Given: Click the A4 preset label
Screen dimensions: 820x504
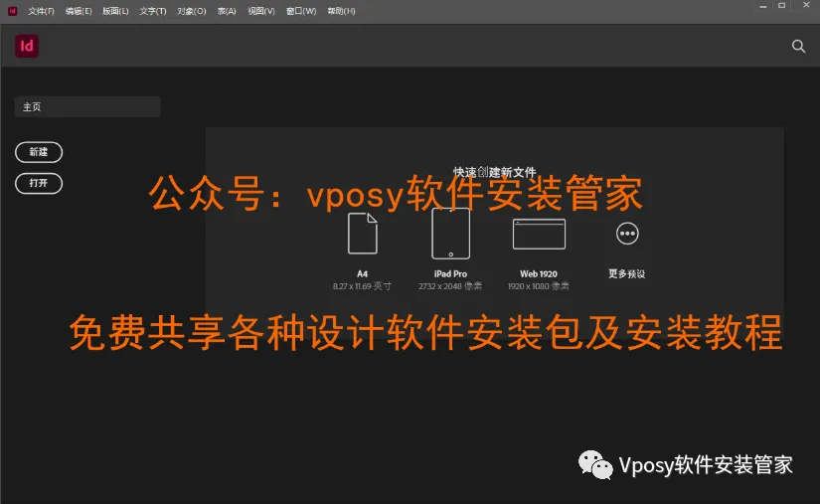Looking at the screenshot, I should (x=363, y=274).
